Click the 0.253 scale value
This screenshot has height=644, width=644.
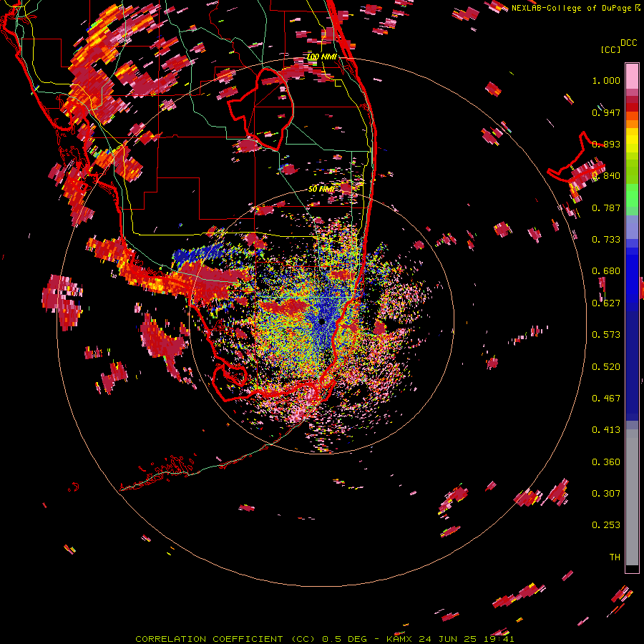[606, 525]
